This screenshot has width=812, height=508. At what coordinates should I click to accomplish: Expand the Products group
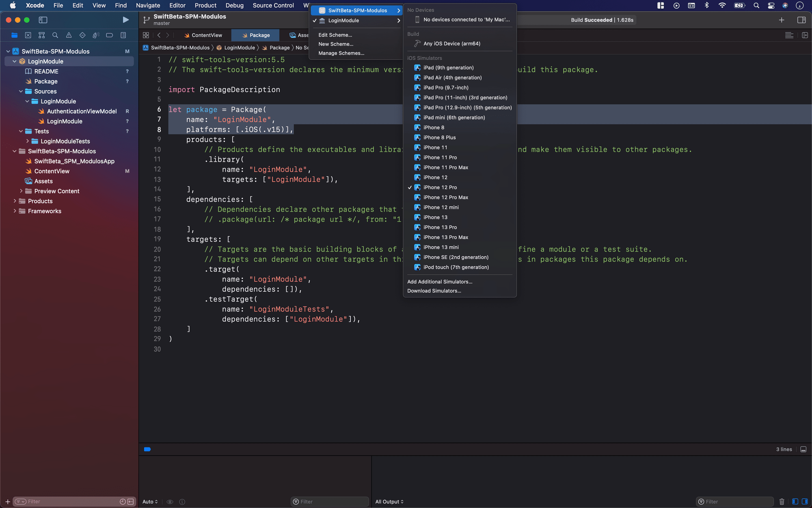[x=15, y=201]
